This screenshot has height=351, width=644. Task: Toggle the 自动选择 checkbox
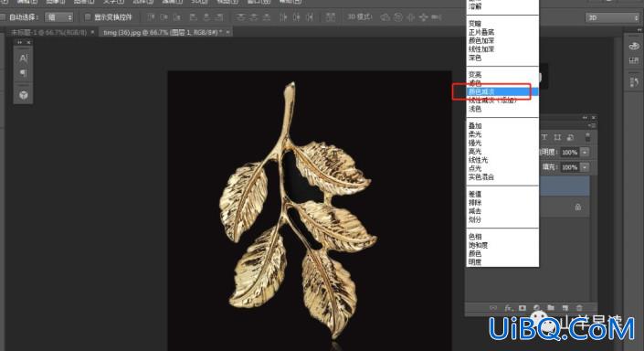point(3,17)
